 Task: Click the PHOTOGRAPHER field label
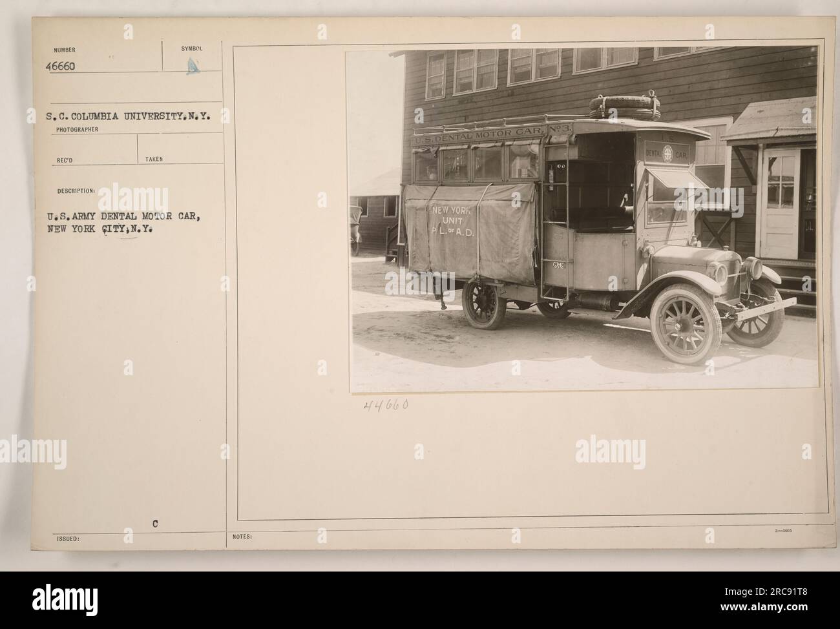(x=78, y=129)
